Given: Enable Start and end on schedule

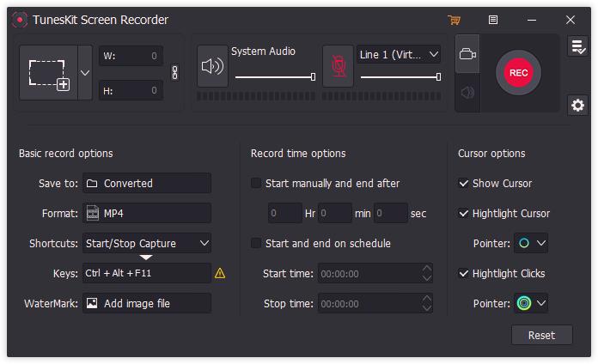Looking at the screenshot, I should pyautogui.click(x=256, y=243).
